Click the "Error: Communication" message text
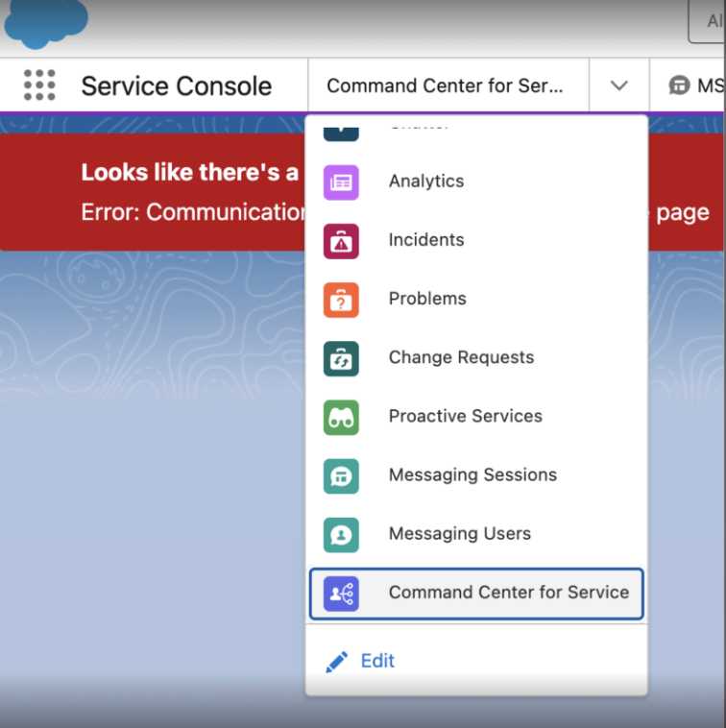Screen dimensions: 726x728 [193, 212]
